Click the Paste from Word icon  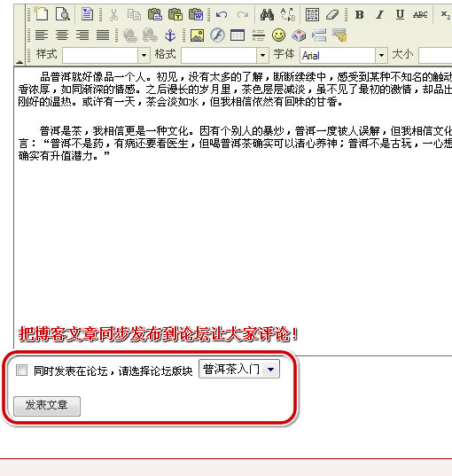coord(196,14)
